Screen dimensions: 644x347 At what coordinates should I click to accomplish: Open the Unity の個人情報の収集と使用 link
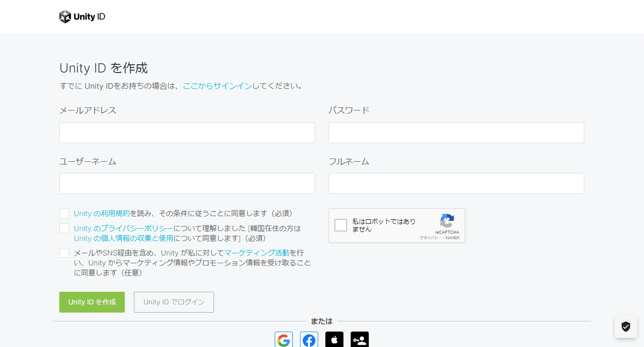pos(123,238)
